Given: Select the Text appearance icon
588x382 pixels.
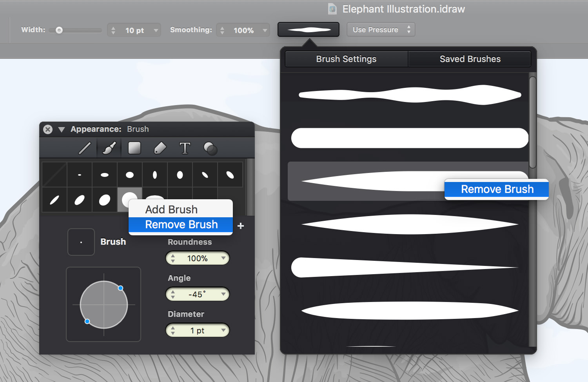Looking at the screenshot, I should coord(185,148).
